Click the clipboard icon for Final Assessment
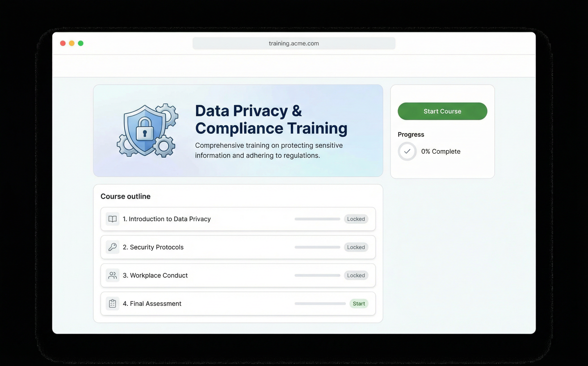The image size is (588, 366). pyautogui.click(x=112, y=304)
